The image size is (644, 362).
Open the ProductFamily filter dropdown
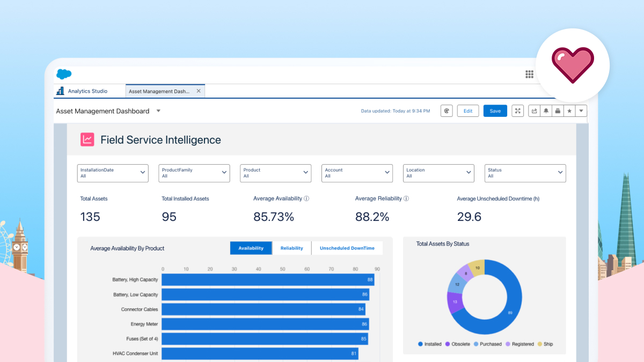(224, 173)
